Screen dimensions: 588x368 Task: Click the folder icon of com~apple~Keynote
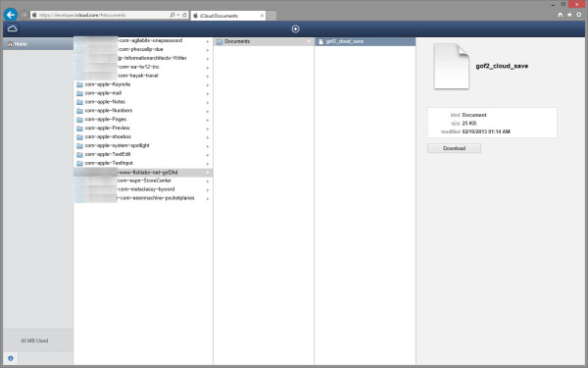tap(79, 84)
